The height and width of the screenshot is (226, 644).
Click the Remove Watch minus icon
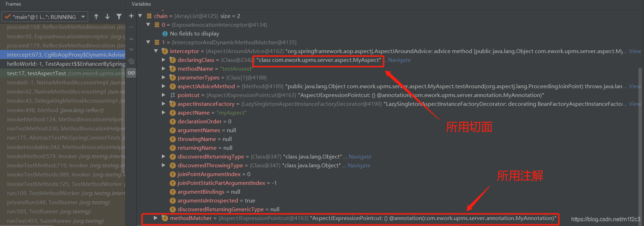(x=131, y=27)
